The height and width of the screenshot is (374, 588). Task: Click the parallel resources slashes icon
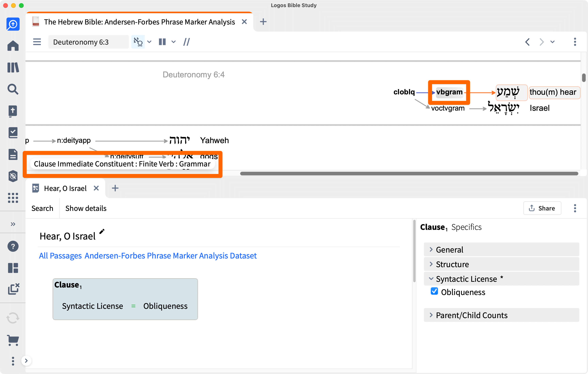tap(186, 42)
